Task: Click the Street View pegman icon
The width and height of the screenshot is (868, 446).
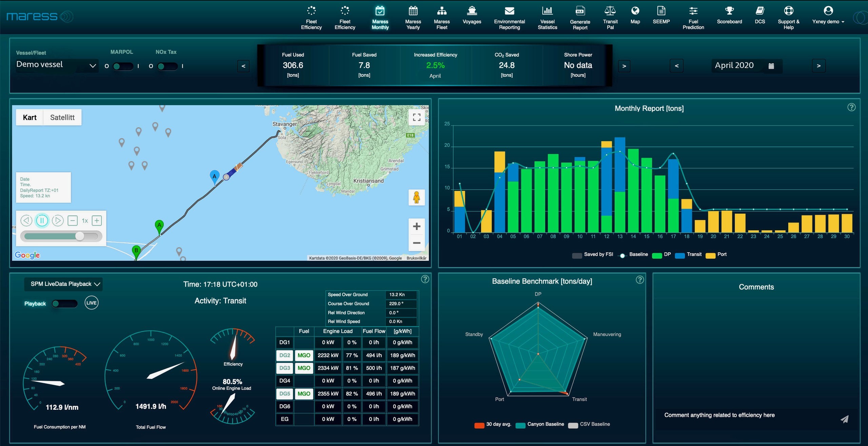Action: point(417,197)
